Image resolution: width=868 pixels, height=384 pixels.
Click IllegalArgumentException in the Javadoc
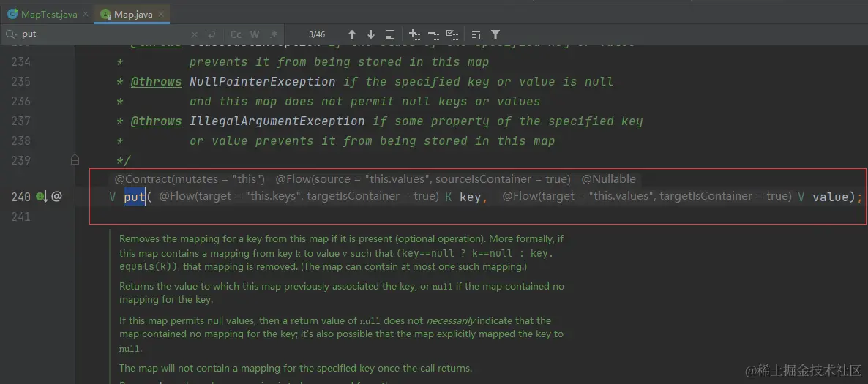click(277, 121)
